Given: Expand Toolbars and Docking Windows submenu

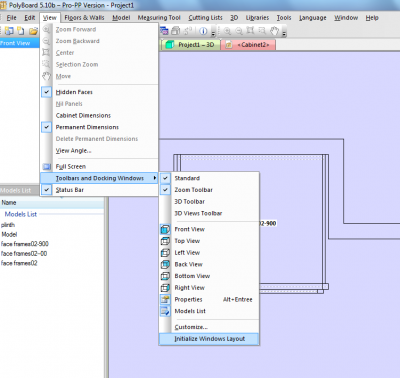Looking at the screenshot, I should click(x=99, y=178).
